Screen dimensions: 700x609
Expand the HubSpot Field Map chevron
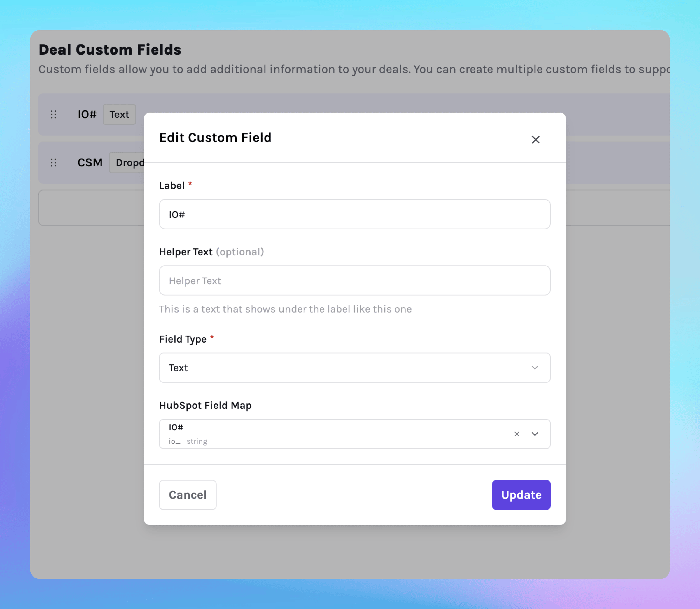tap(535, 434)
